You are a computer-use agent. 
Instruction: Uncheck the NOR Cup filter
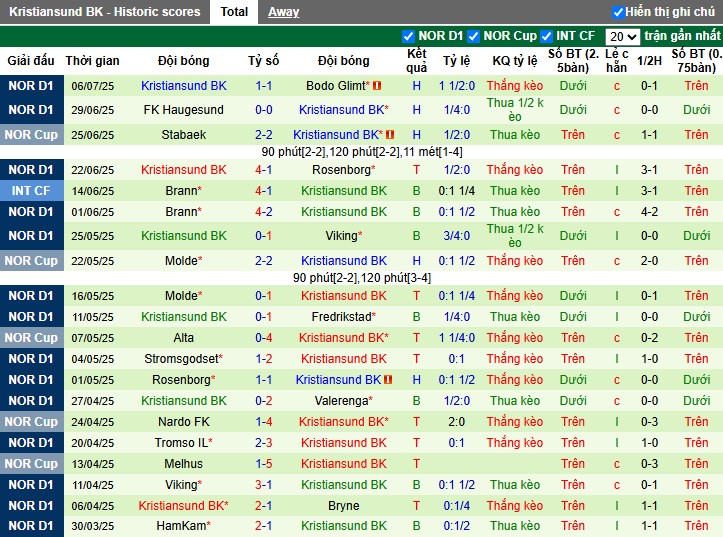tap(474, 36)
